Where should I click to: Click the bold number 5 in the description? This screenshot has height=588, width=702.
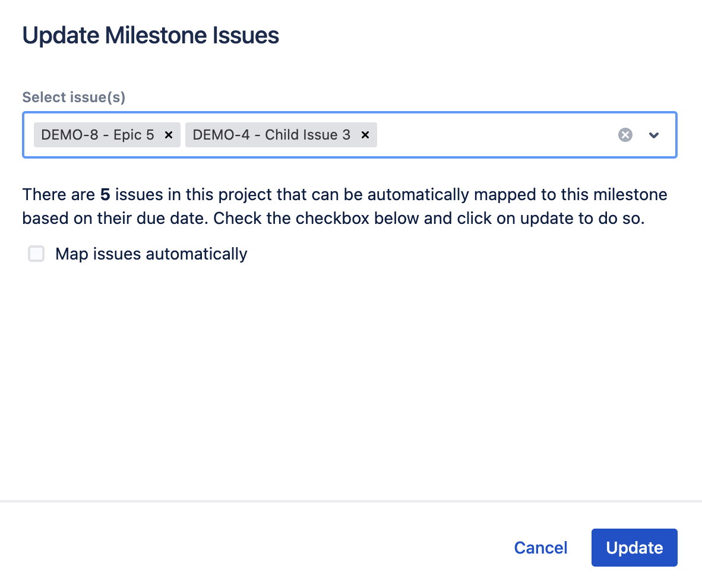point(105,195)
